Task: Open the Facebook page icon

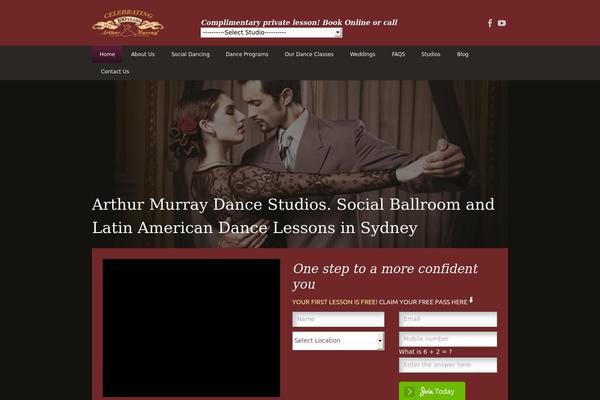Action: click(490, 23)
